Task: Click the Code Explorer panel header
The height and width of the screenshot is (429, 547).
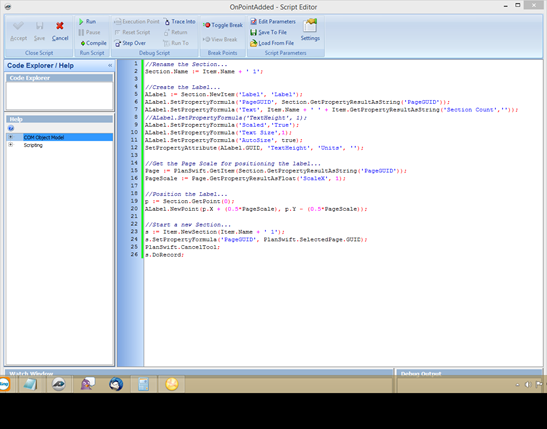Action: [x=59, y=78]
